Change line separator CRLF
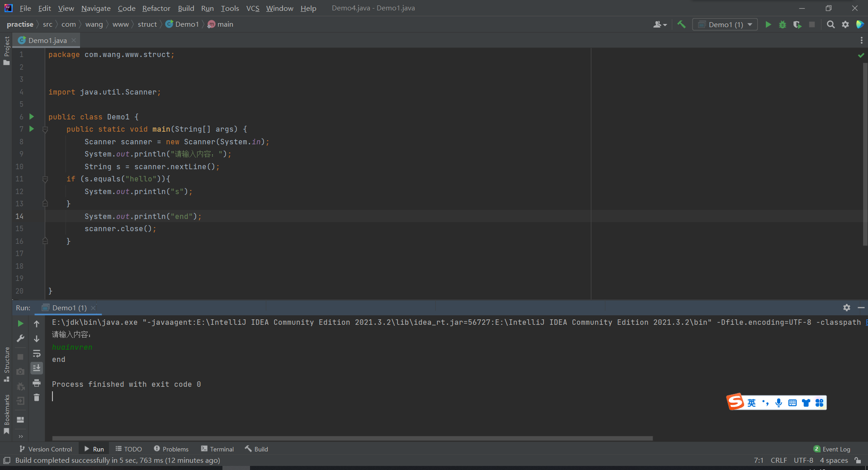This screenshot has height=470, width=868. (x=778, y=461)
